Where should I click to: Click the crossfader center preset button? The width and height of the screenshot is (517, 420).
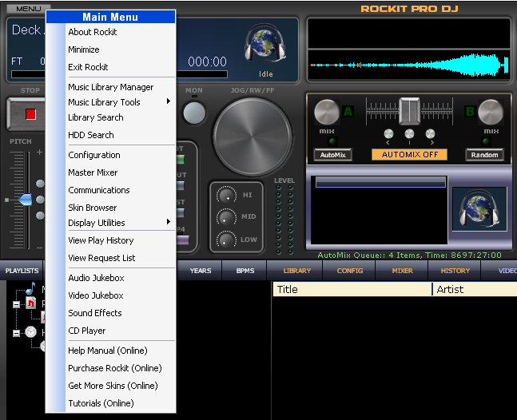coord(409,133)
